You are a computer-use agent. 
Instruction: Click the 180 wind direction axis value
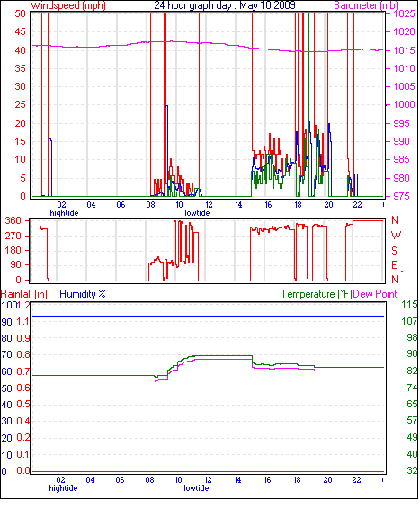(13, 250)
